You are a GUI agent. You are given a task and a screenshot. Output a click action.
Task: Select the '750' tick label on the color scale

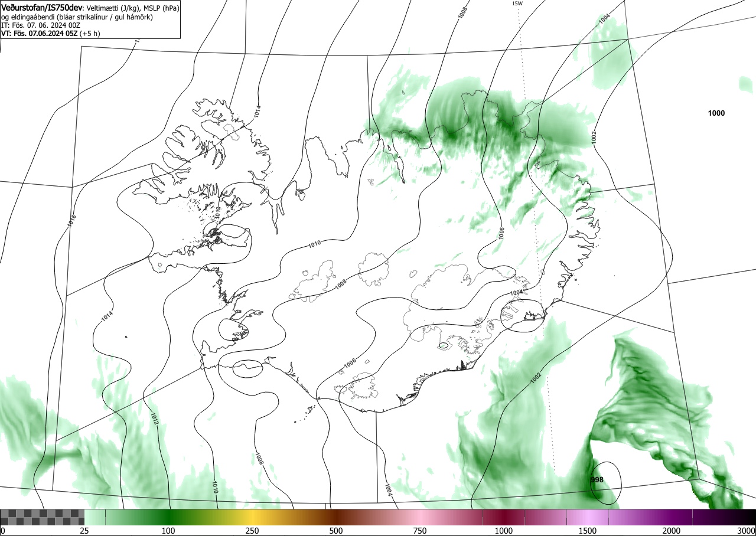pos(420,531)
